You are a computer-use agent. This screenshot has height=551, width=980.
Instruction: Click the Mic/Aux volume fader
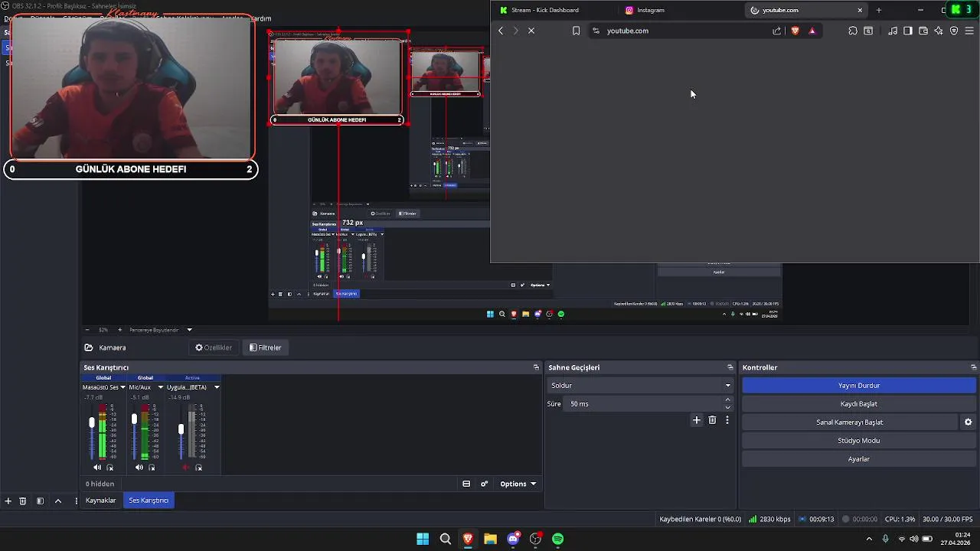click(x=134, y=419)
